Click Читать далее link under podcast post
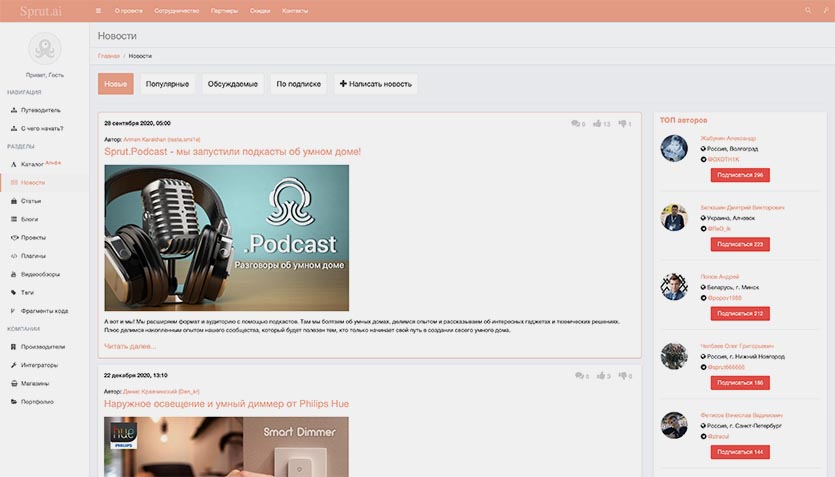The width and height of the screenshot is (835, 477). (x=130, y=346)
